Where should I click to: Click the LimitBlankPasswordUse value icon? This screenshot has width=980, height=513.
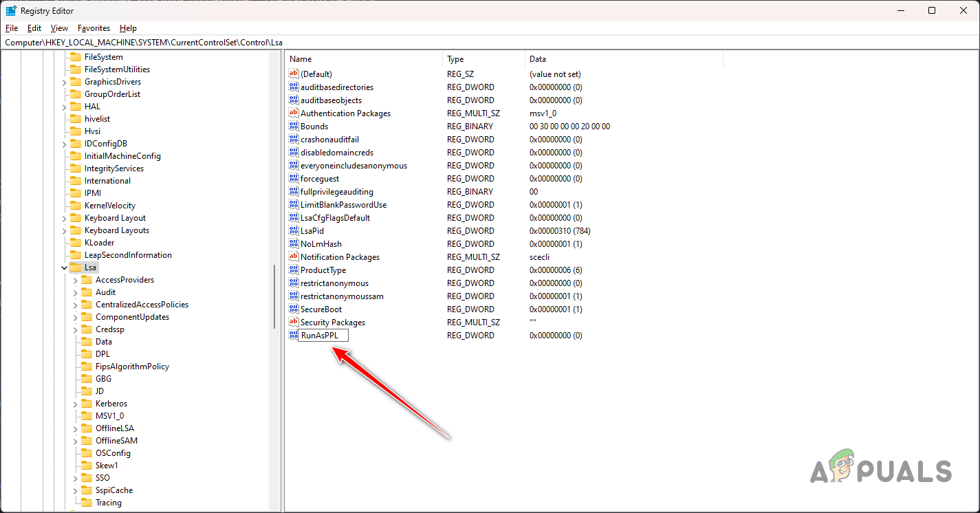click(294, 205)
